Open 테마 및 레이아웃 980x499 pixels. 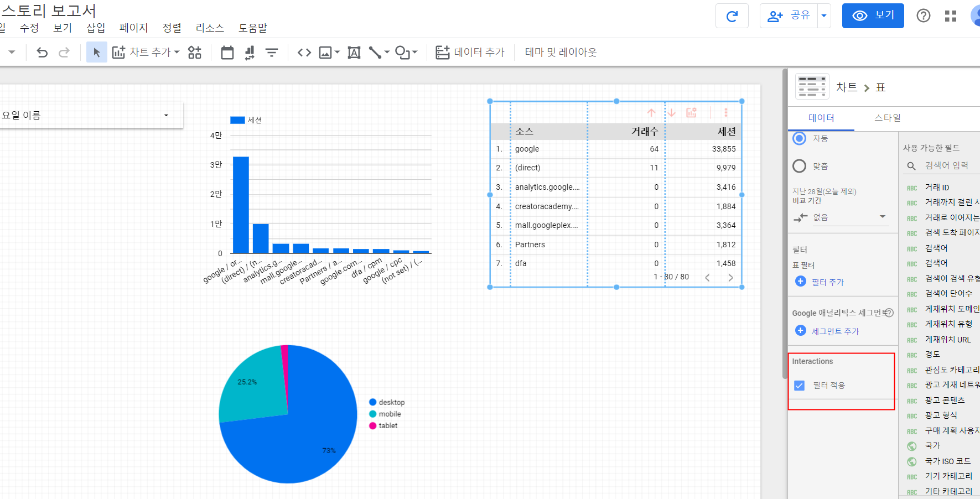click(x=561, y=53)
